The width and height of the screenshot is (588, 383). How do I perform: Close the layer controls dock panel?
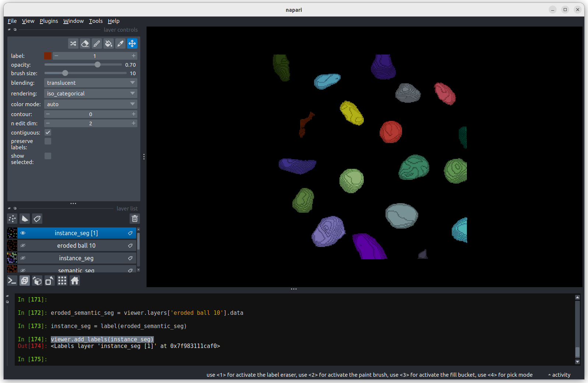9,29
